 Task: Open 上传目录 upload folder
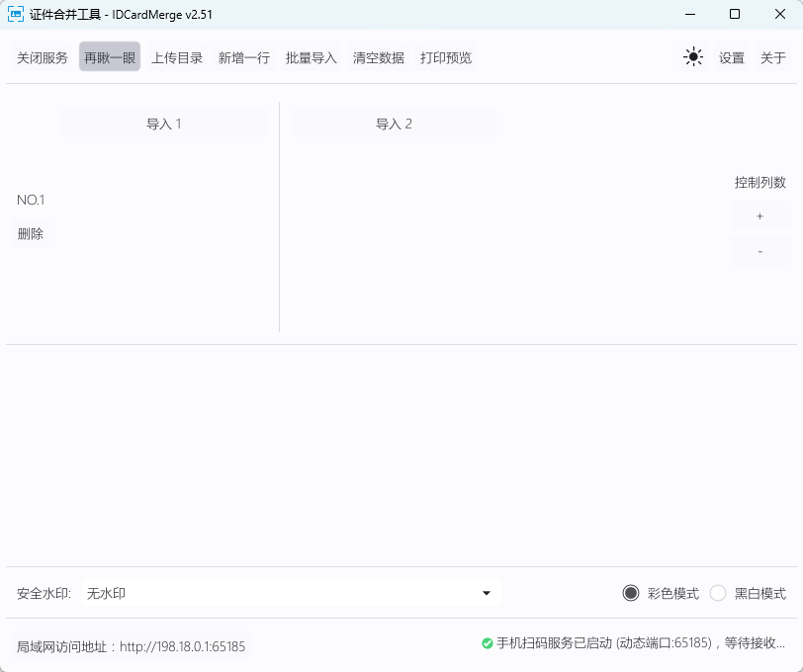pos(177,57)
